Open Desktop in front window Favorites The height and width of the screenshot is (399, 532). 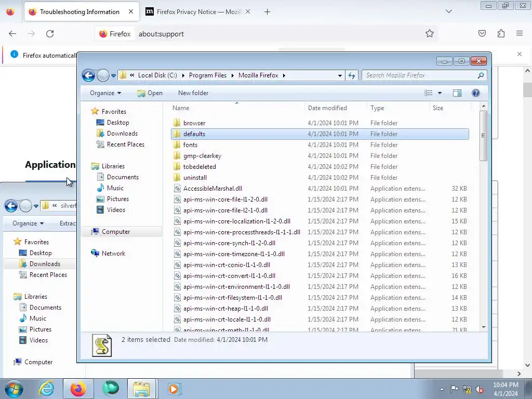tap(118, 123)
